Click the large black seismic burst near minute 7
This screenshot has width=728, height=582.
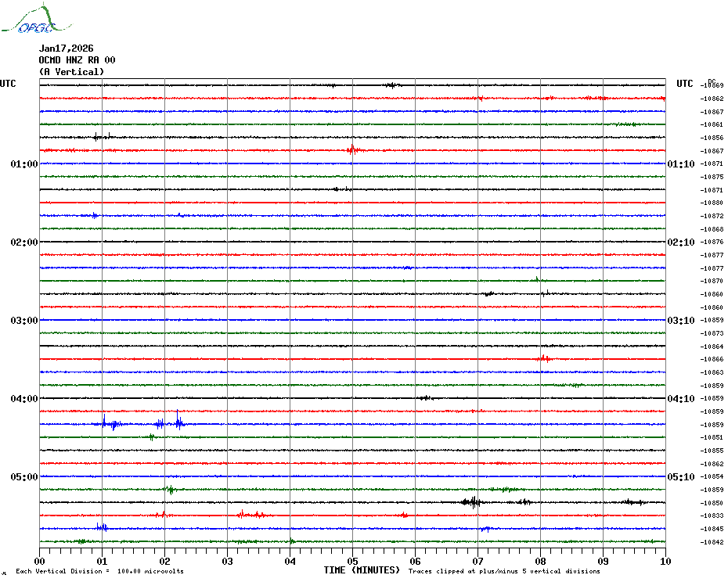(471, 502)
